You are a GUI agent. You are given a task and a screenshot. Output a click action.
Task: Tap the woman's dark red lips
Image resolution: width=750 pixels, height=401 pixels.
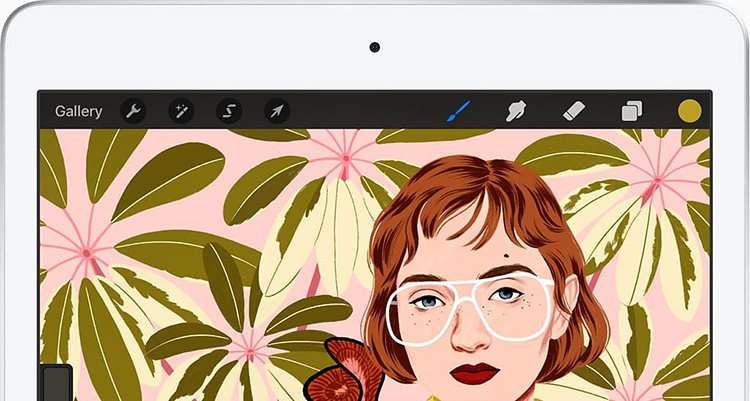pos(473,372)
